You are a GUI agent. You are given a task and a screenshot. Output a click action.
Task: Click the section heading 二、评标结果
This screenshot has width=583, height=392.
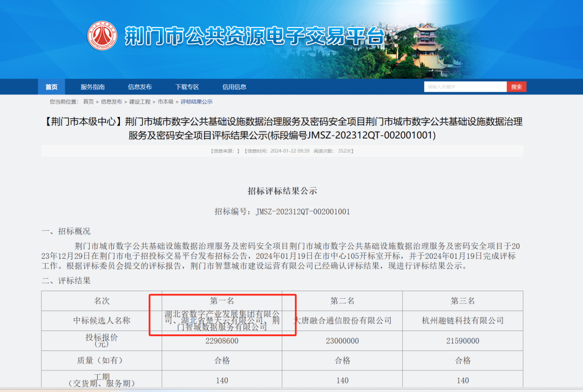pos(66,280)
